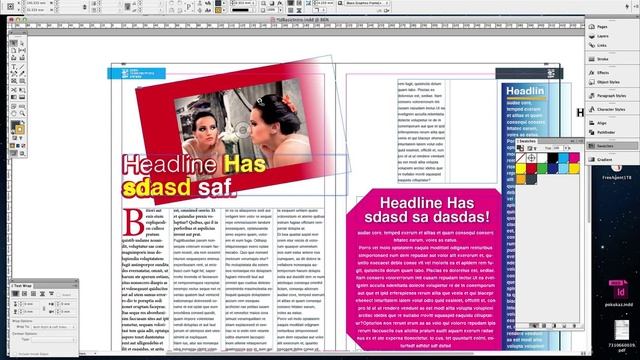Toggle the Invert checkbox in Text Wrap
Image resolution: width=640 pixels, height=360 pixels.
58,295
